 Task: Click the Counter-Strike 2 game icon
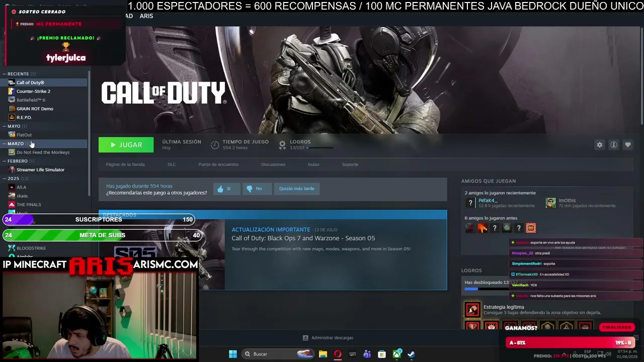point(12,92)
